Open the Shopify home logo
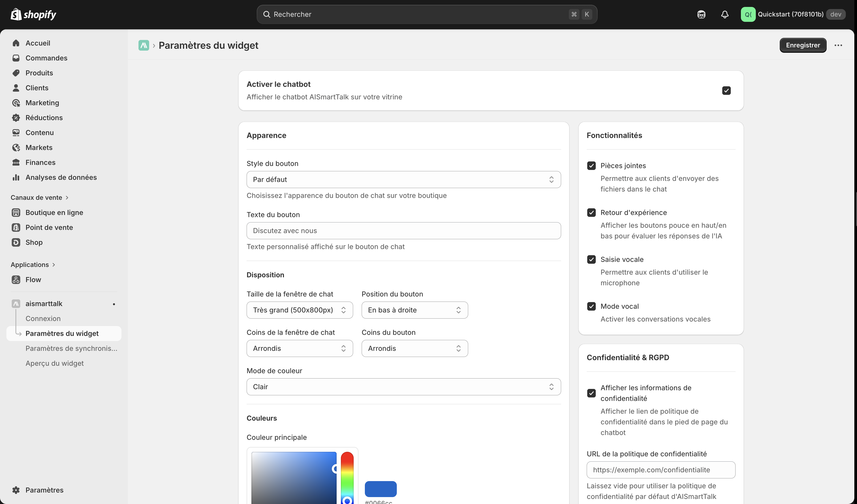Image resolution: width=857 pixels, height=504 pixels. pos(33,14)
